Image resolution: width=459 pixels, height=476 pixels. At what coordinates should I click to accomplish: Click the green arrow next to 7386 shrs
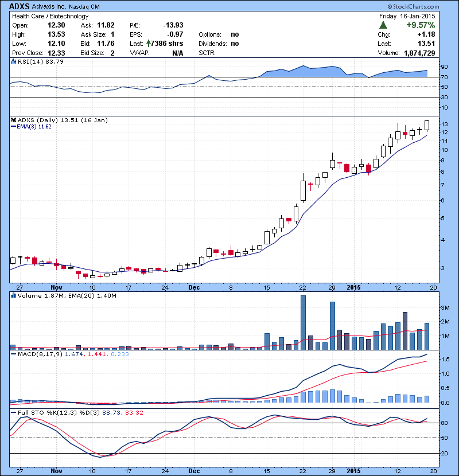(148, 43)
